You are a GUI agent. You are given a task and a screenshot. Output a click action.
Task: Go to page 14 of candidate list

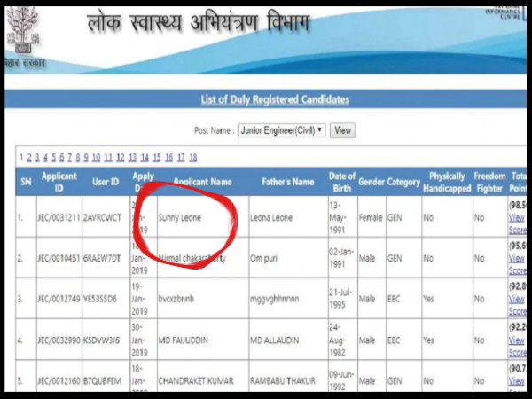[x=145, y=158]
